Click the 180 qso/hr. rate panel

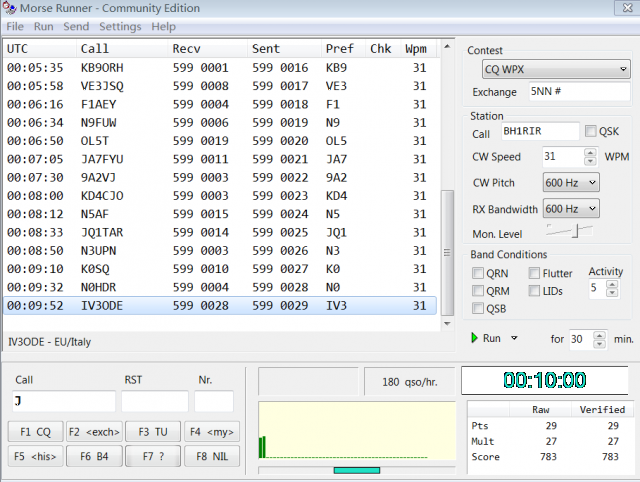pos(409,382)
